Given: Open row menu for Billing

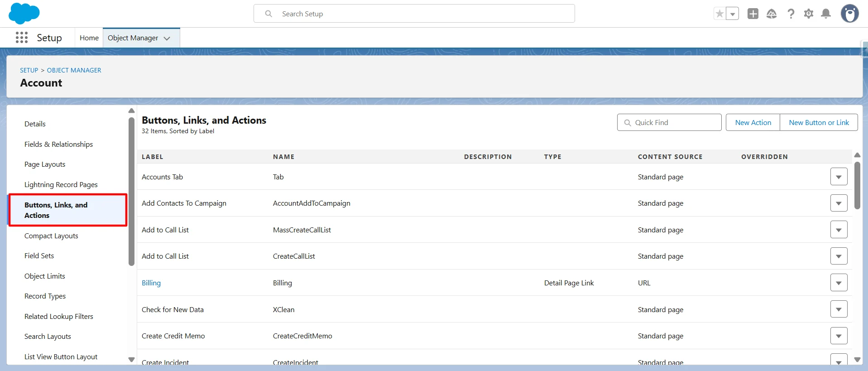Looking at the screenshot, I should pos(839,283).
